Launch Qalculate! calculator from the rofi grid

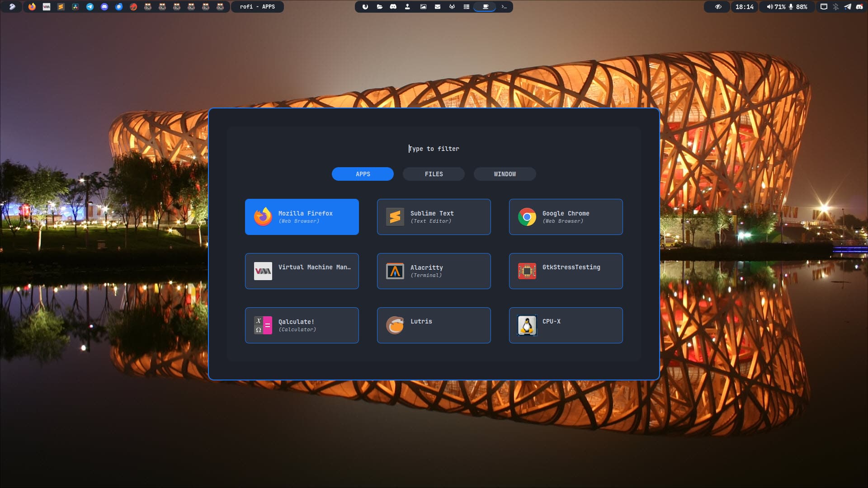click(302, 325)
